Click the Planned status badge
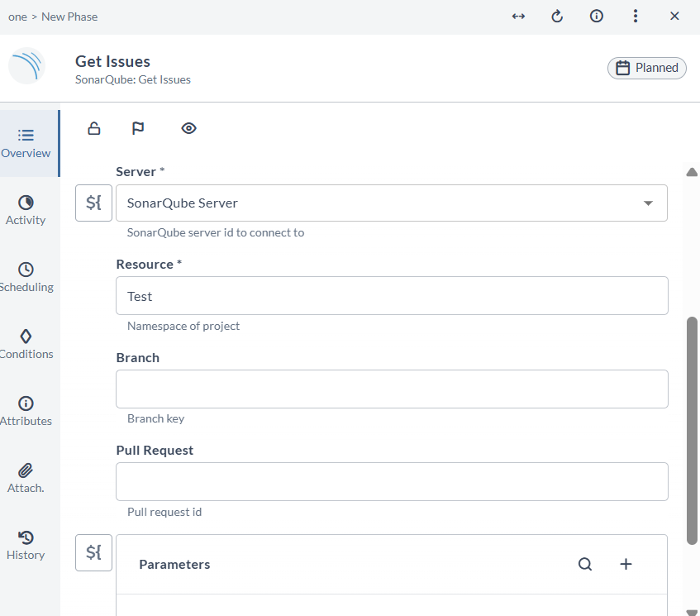Image resolution: width=700 pixels, height=616 pixels. (646, 68)
